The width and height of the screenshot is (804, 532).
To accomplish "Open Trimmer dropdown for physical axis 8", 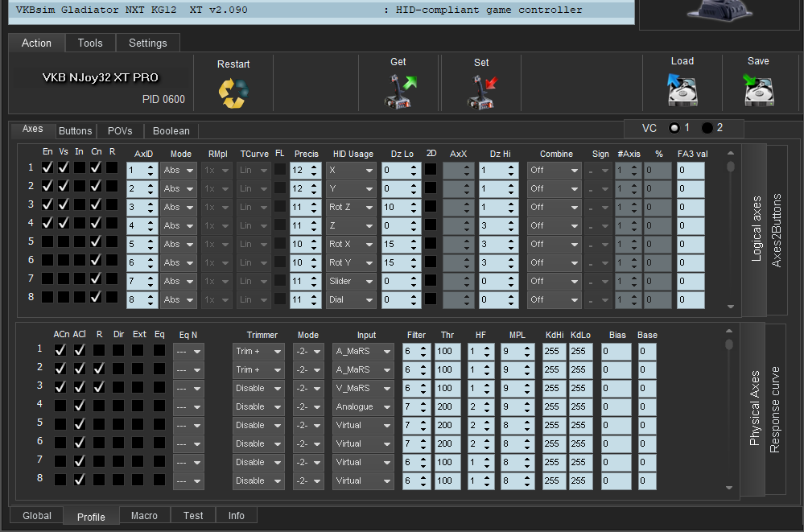I will pyautogui.click(x=258, y=480).
